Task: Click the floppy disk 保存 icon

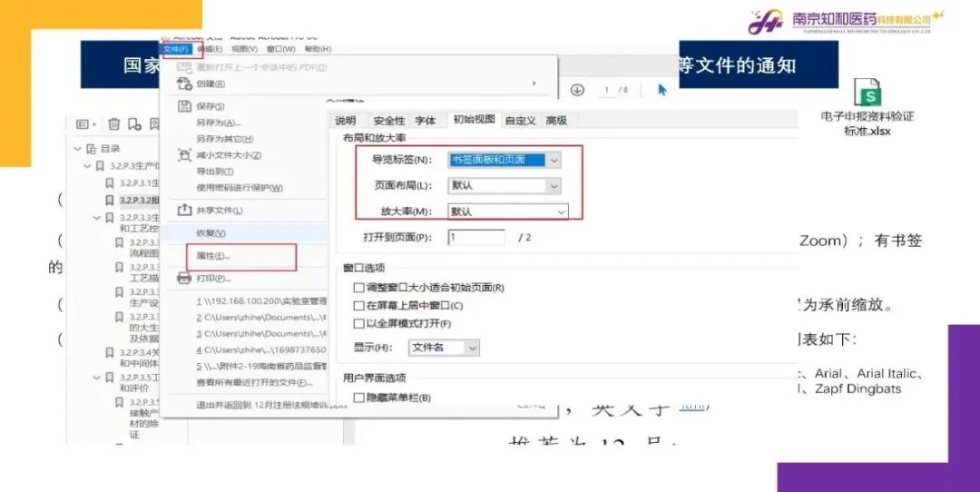Action: click(183, 106)
